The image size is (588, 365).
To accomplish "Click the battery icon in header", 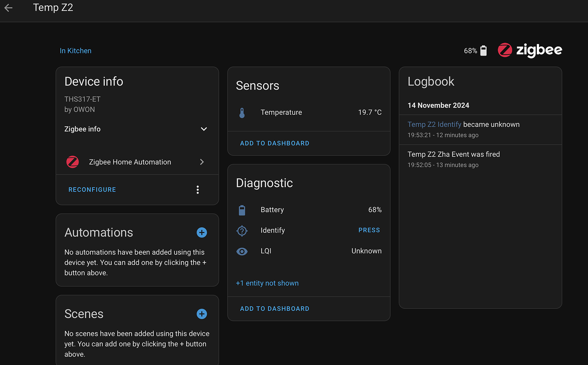I will pos(483,51).
